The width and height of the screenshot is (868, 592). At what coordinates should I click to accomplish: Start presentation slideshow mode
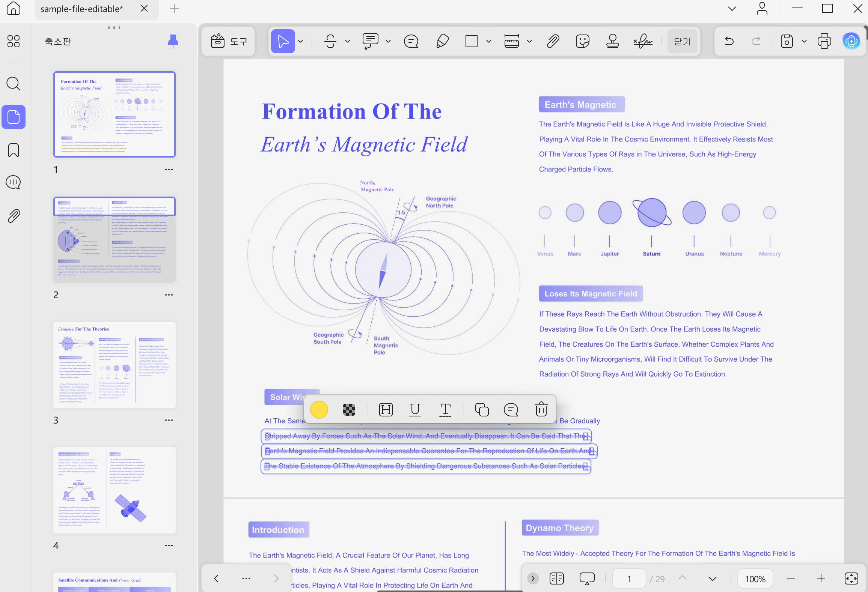point(587,578)
